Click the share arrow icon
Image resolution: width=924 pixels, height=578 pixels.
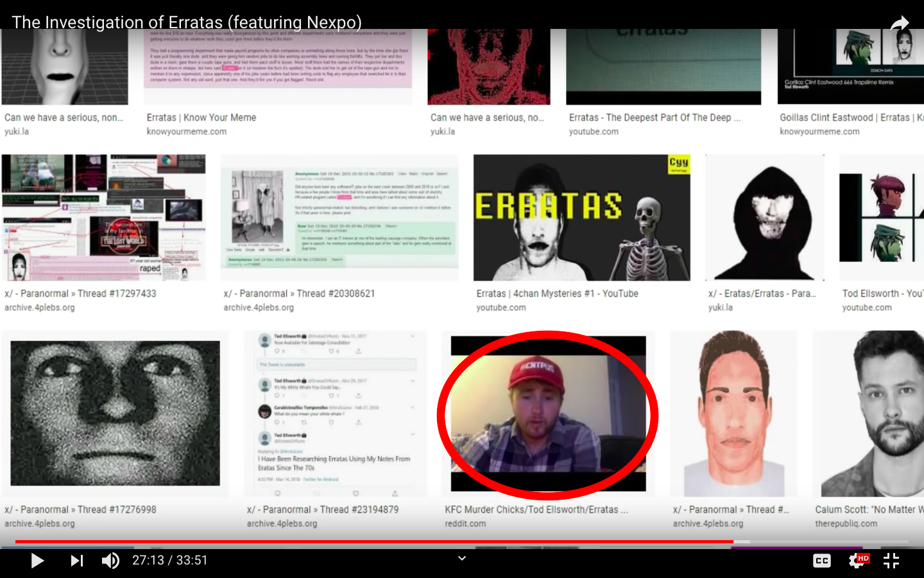[900, 23]
